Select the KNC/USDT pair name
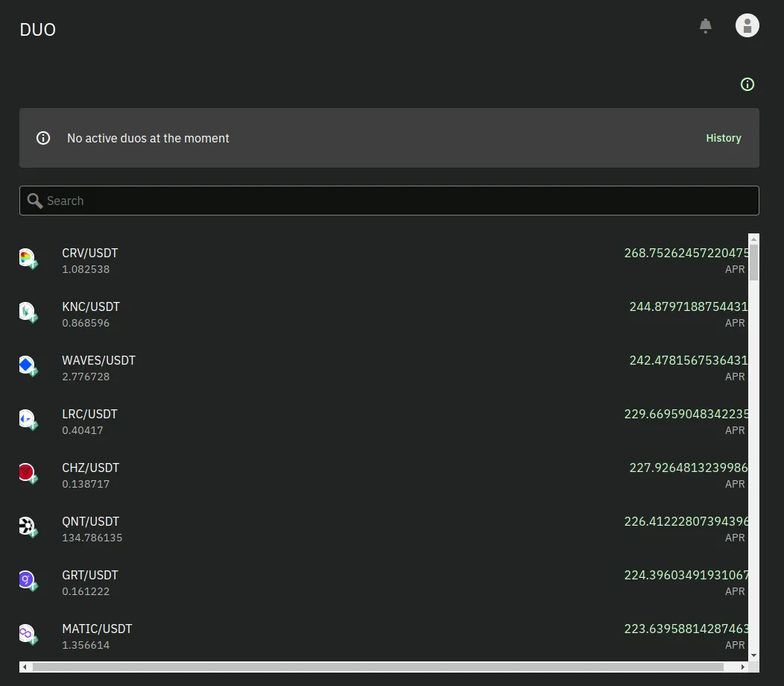Screen dimensions: 784x686 91,306
